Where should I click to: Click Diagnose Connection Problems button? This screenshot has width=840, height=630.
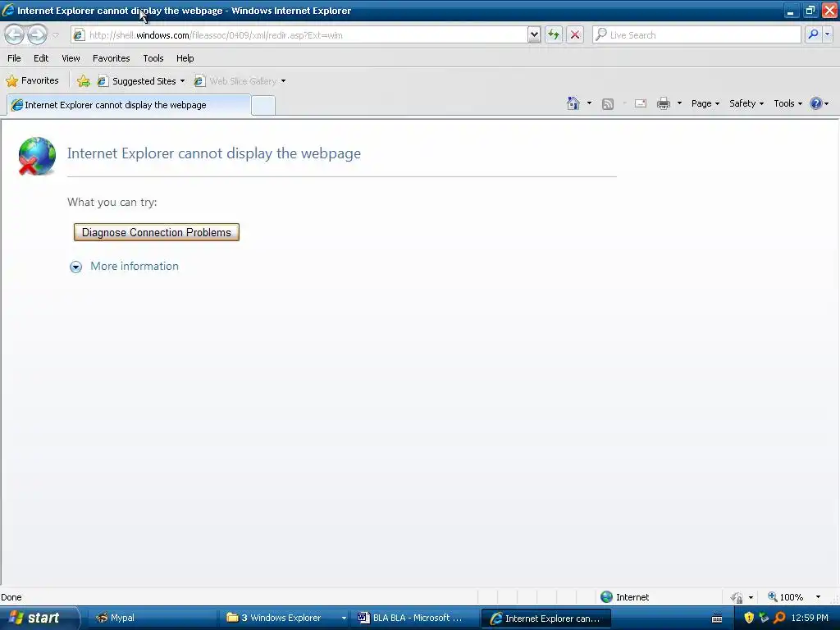157,232
